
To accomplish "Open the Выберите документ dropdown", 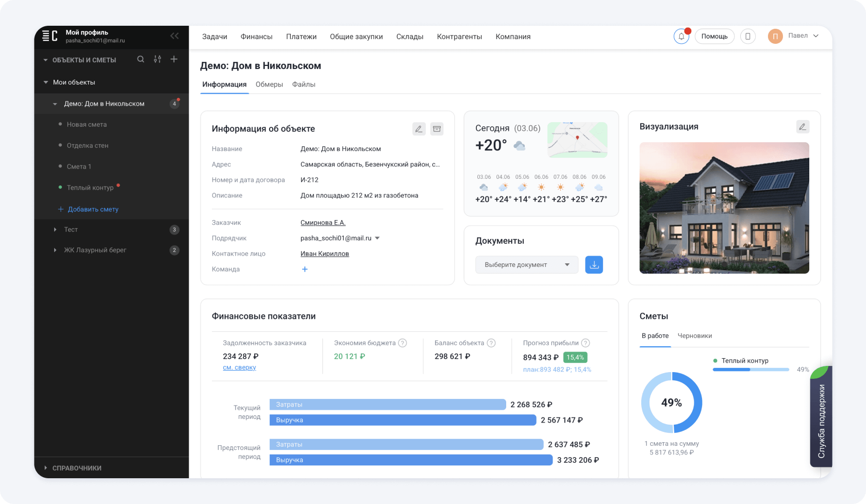I will pos(526,265).
